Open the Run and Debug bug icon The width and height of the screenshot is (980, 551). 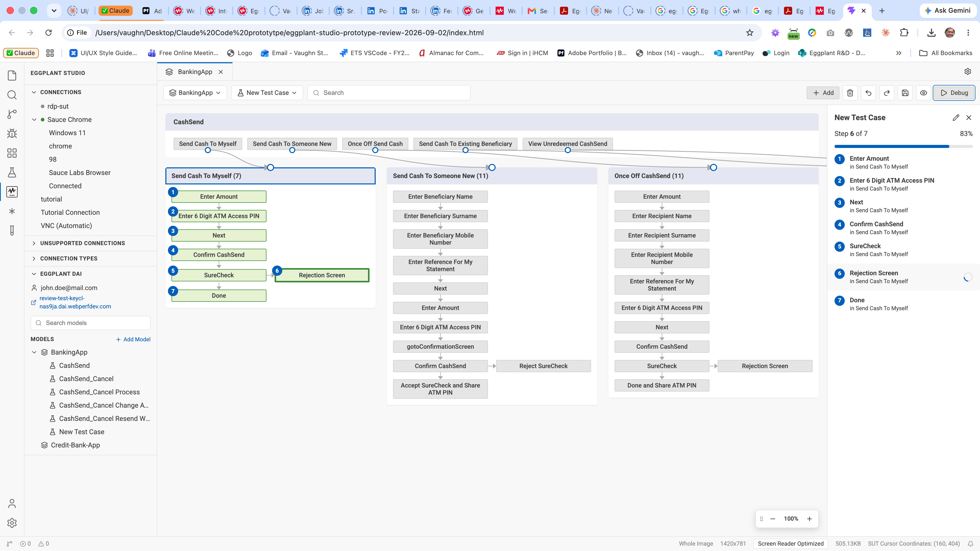tap(12, 133)
